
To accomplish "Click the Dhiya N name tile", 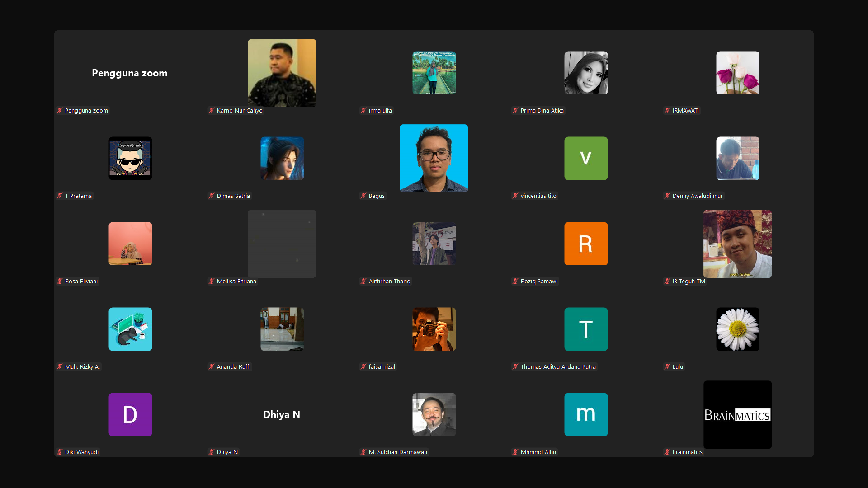I will pyautogui.click(x=282, y=414).
